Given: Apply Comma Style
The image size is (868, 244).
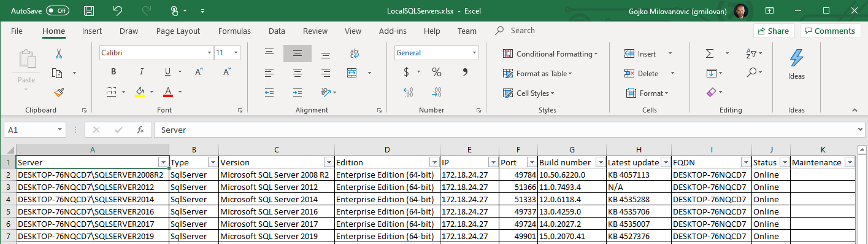Looking at the screenshot, I should point(465,73).
